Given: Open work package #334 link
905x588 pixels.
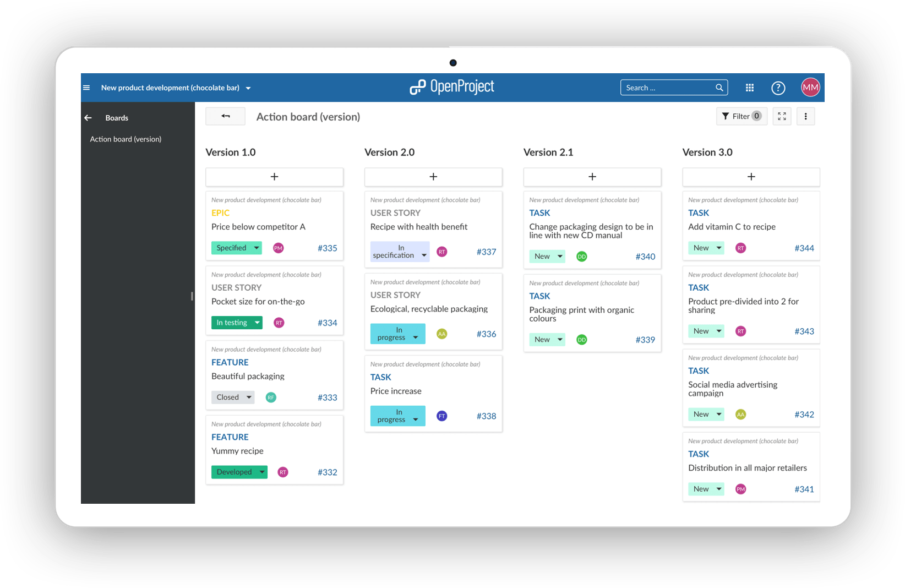Looking at the screenshot, I should pos(328,323).
